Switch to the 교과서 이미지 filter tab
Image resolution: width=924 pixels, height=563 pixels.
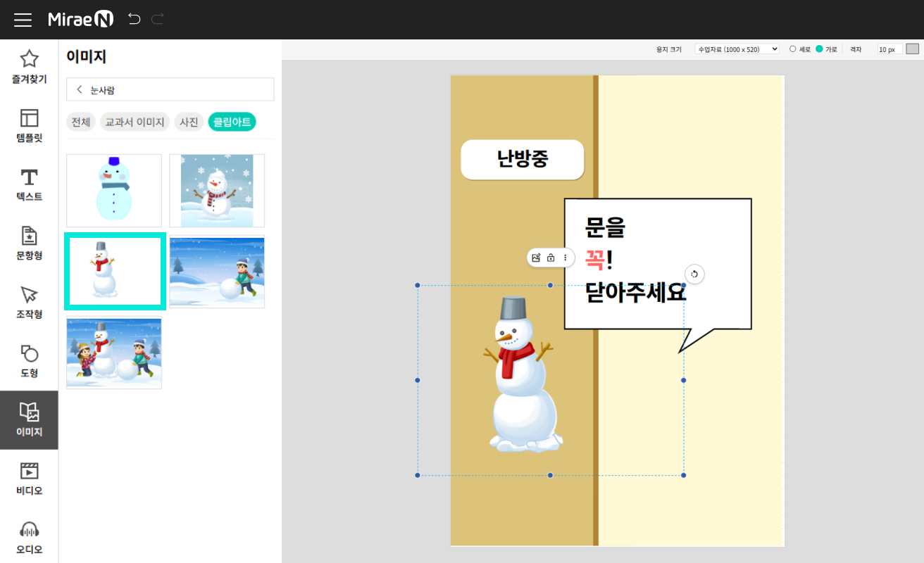click(135, 122)
